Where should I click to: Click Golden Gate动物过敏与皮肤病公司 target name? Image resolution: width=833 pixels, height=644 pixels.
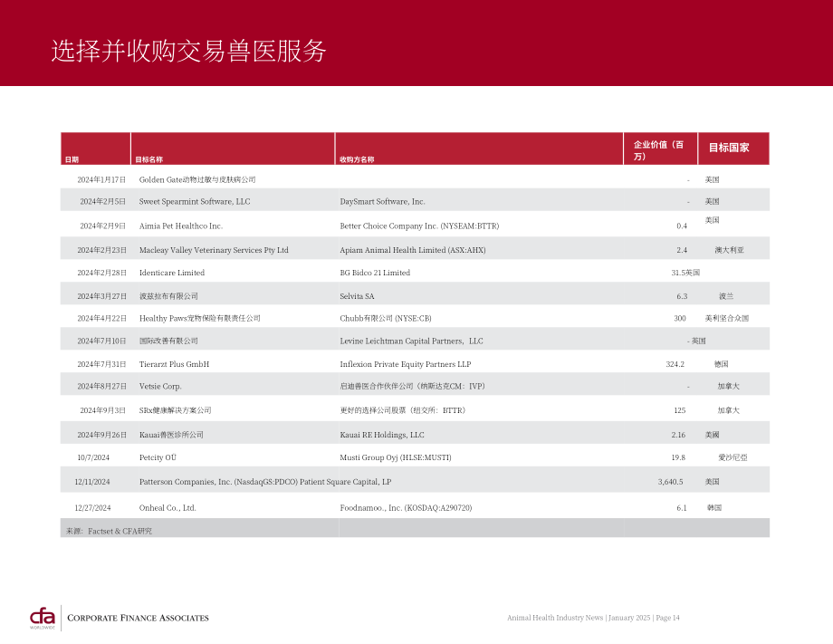(197, 179)
